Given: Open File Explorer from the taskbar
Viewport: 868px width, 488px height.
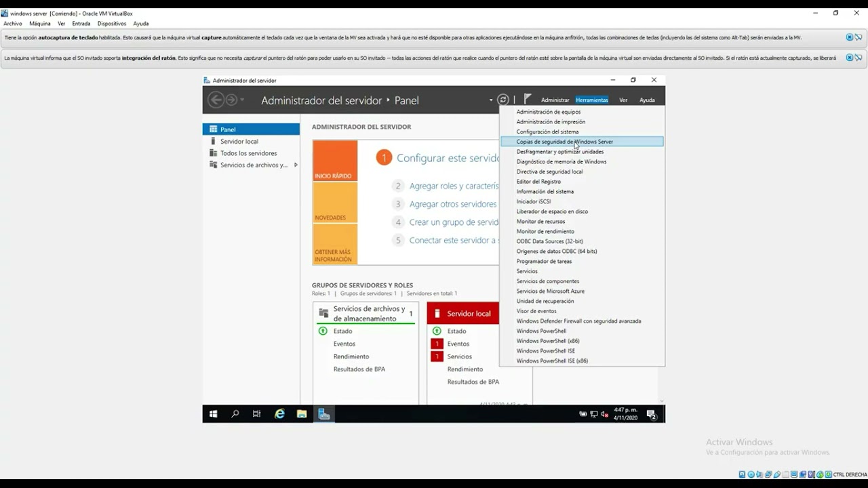Looking at the screenshot, I should coord(302,414).
